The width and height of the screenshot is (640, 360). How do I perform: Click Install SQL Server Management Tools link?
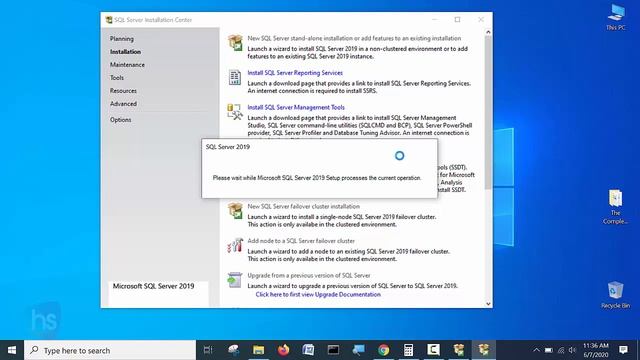point(296,107)
